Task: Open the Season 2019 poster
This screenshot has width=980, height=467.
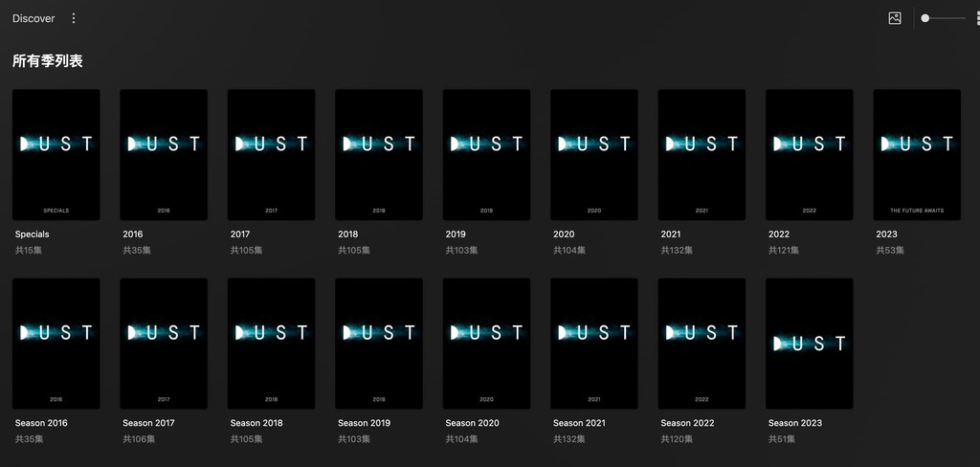Action: coord(379,344)
